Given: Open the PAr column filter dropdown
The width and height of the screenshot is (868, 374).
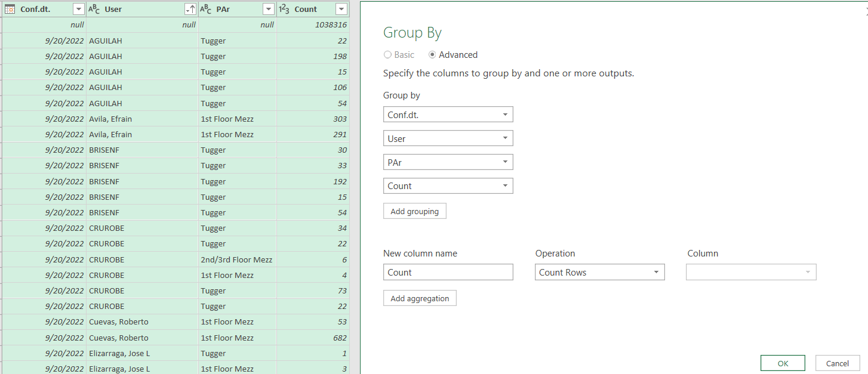Looking at the screenshot, I should click(268, 9).
